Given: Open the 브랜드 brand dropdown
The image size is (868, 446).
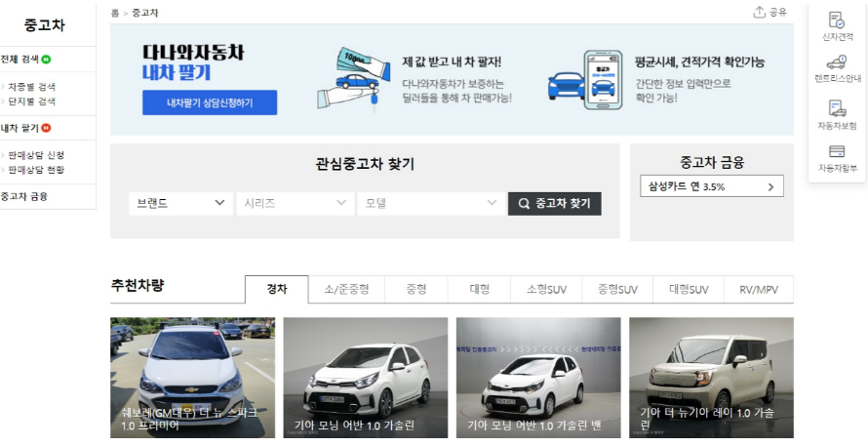Looking at the screenshot, I should point(180,203).
